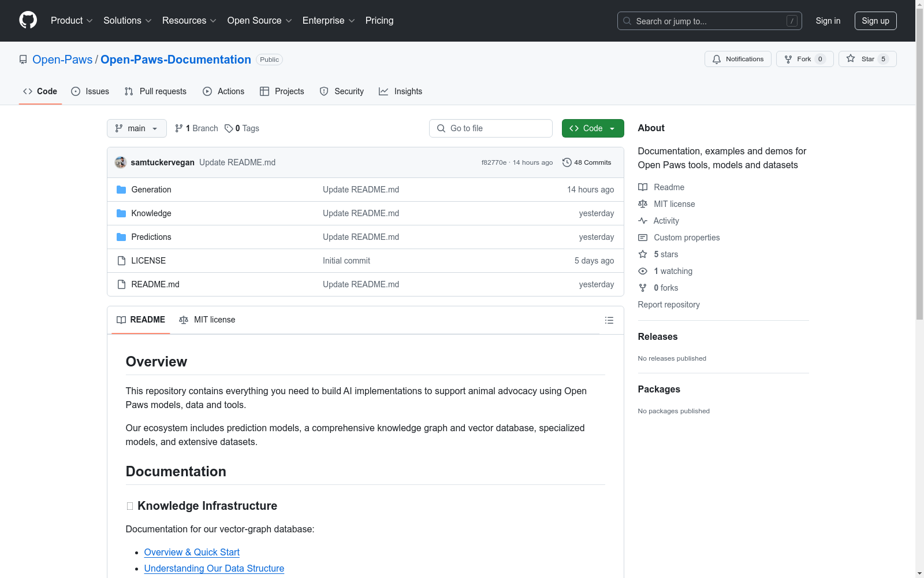This screenshot has height=578, width=924.
Task: Expand the Solutions menu
Action: [128, 21]
